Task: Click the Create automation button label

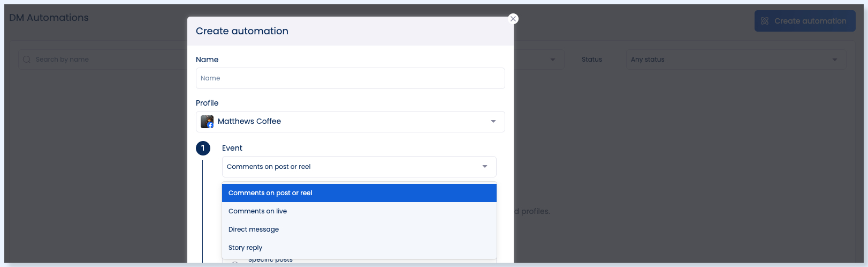Action: point(810,21)
